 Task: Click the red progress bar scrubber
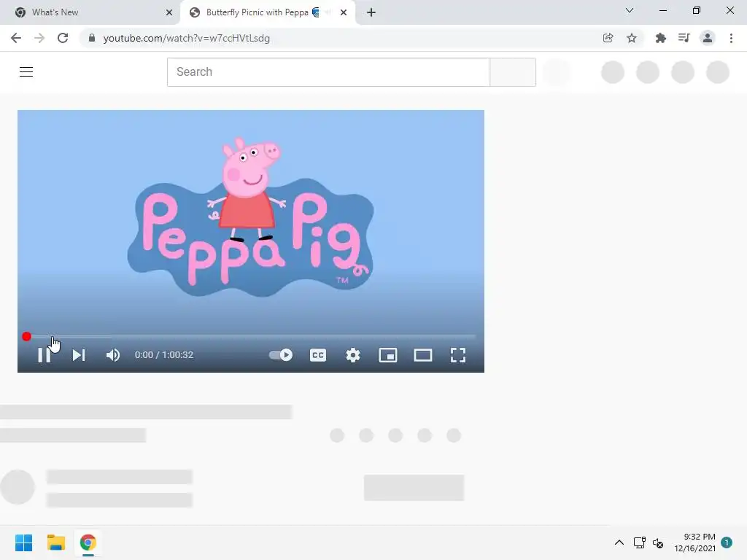[27, 337]
